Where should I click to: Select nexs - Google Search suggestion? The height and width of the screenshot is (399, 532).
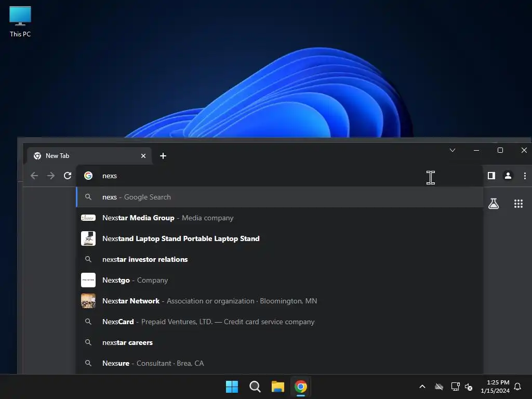click(280, 197)
